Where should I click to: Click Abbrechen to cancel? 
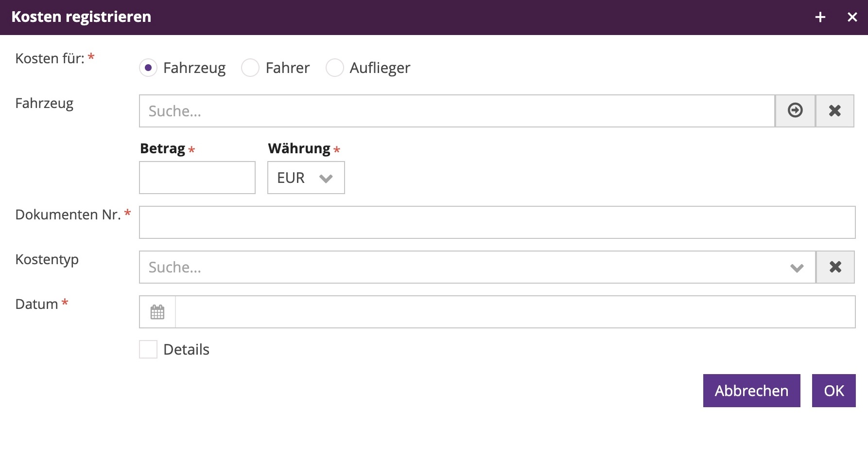751,391
